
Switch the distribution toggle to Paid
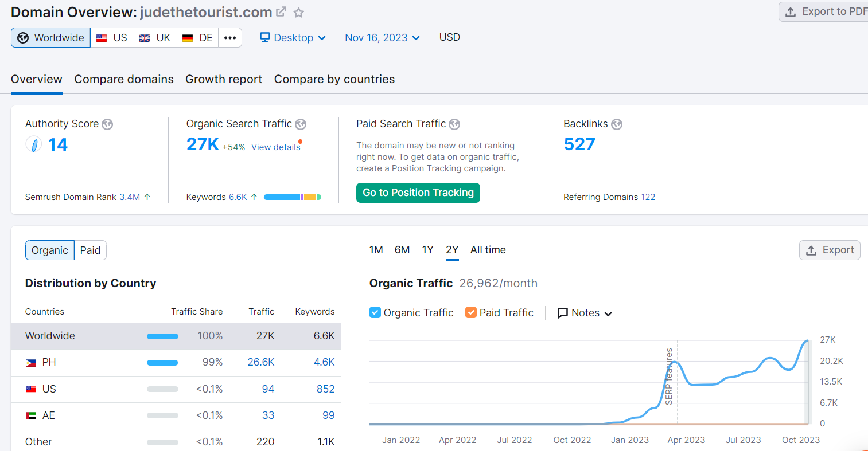tap(90, 250)
